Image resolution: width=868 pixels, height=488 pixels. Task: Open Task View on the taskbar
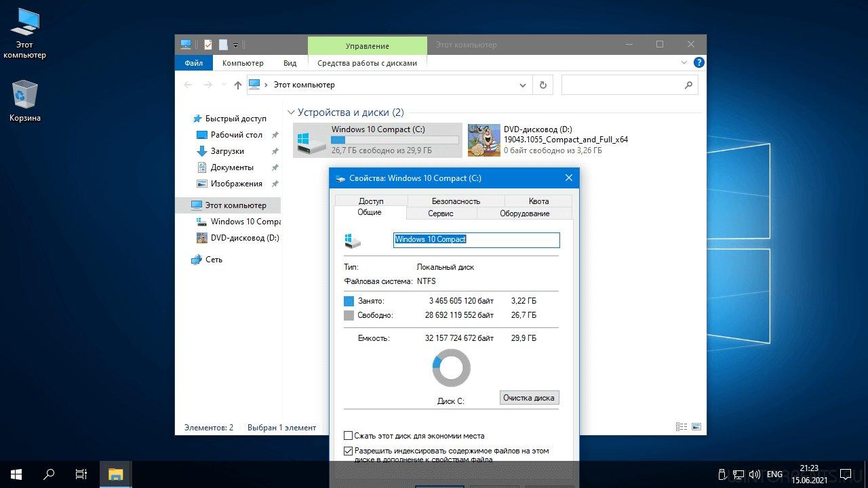click(81, 474)
